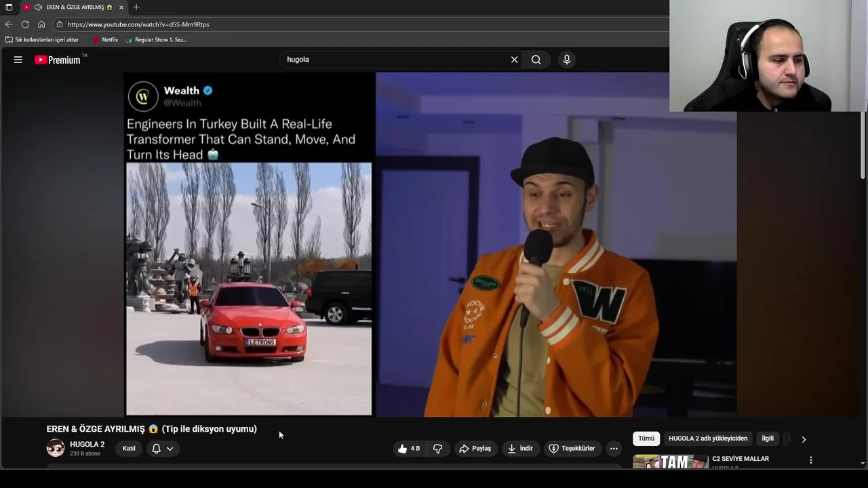Open the tab actions menu icon
This screenshot has width=868, height=488.
click(9, 7)
